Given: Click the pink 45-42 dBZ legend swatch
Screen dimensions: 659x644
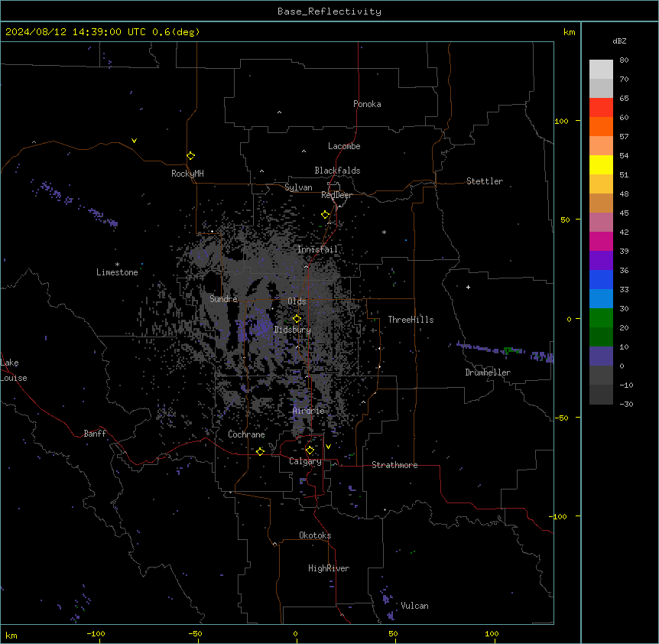Looking at the screenshot, I should coord(601,223).
